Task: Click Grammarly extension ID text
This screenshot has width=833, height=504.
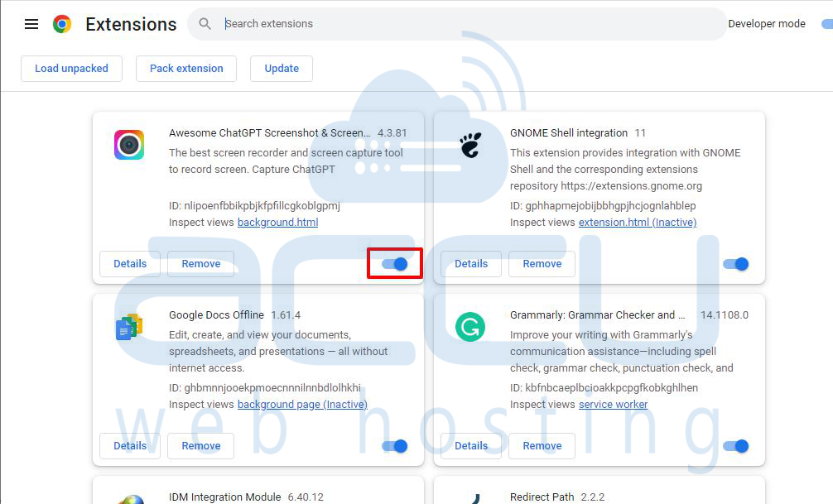Action: click(604, 388)
